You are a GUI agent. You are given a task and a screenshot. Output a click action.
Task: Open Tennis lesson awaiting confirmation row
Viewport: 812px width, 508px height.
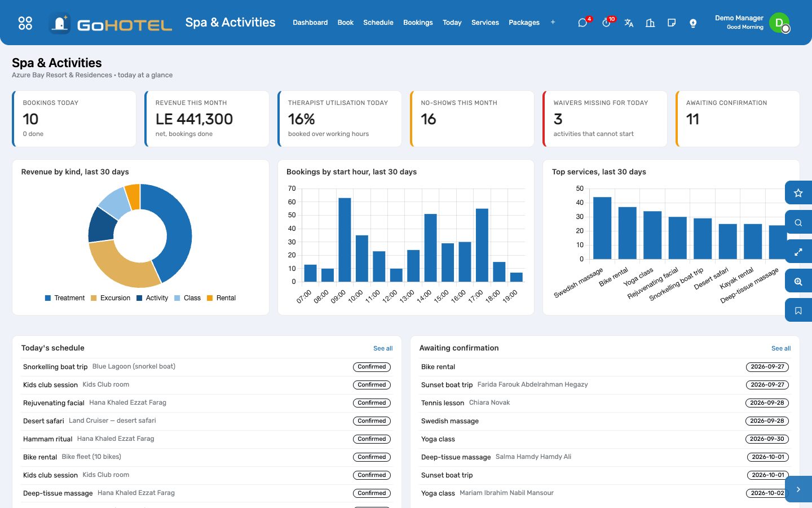[x=605, y=403]
